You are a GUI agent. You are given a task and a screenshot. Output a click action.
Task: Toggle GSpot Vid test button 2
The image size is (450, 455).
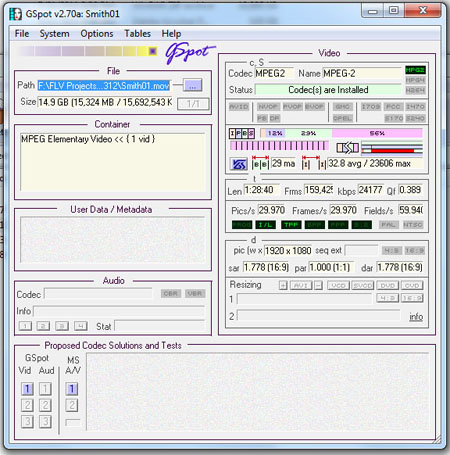(x=27, y=405)
